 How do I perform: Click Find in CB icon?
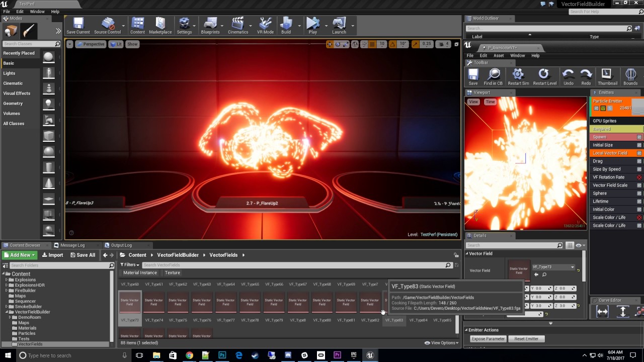tap(493, 77)
